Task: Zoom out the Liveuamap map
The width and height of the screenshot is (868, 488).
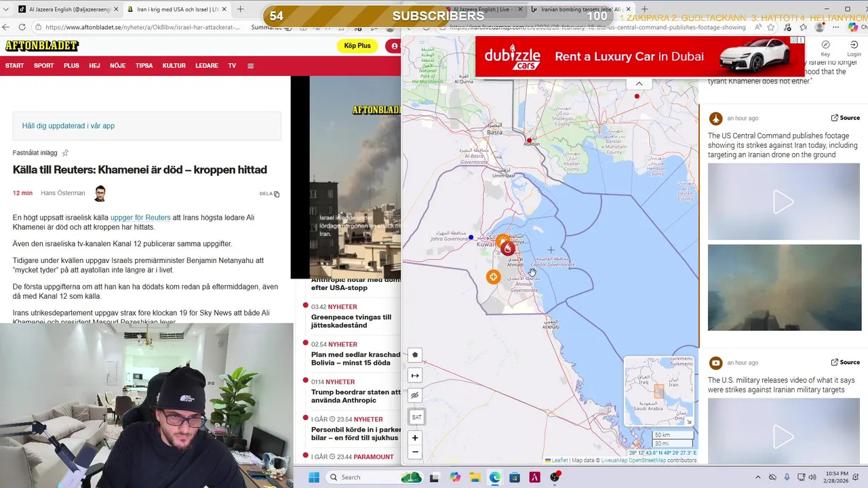Action: pos(415,452)
